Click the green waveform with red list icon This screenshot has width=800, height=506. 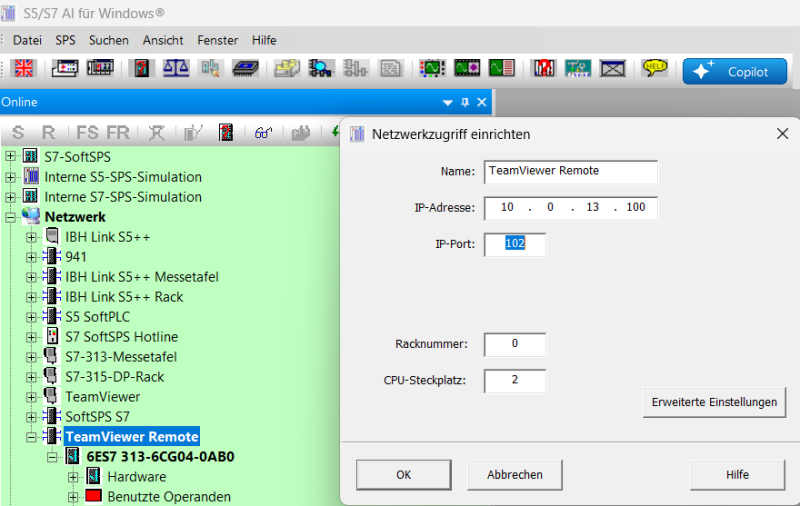point(502,68)
